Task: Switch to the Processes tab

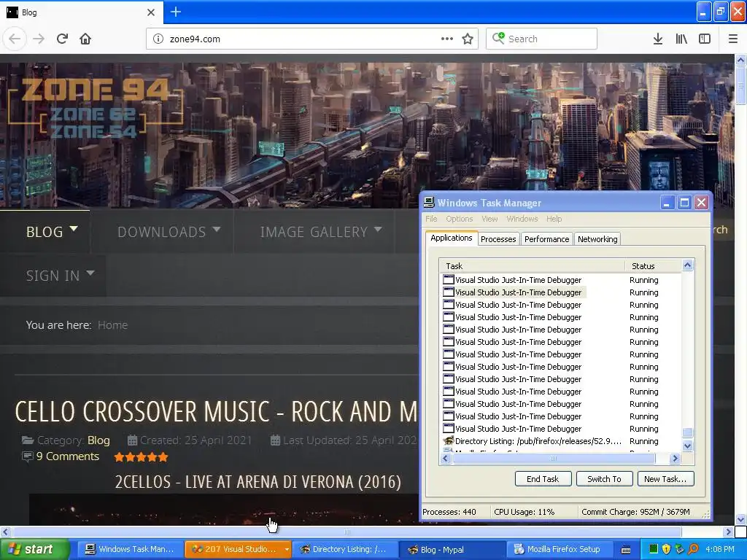Action: (498, 239)
